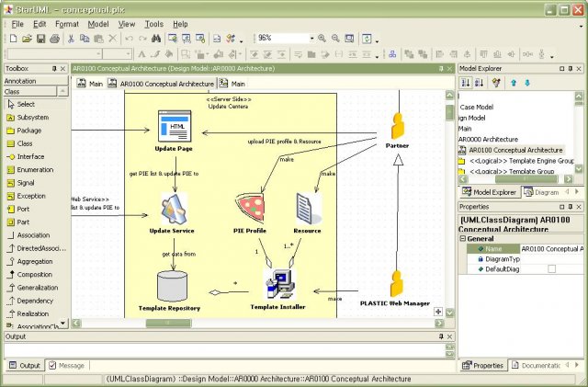Image resolution: width=588 pixels, height=387 pixels.
Task: Click the Find binoculars icon
Action: pos(157,39)
